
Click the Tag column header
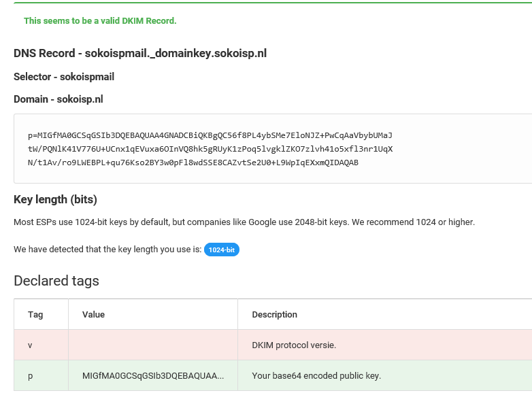pos(35,315)
